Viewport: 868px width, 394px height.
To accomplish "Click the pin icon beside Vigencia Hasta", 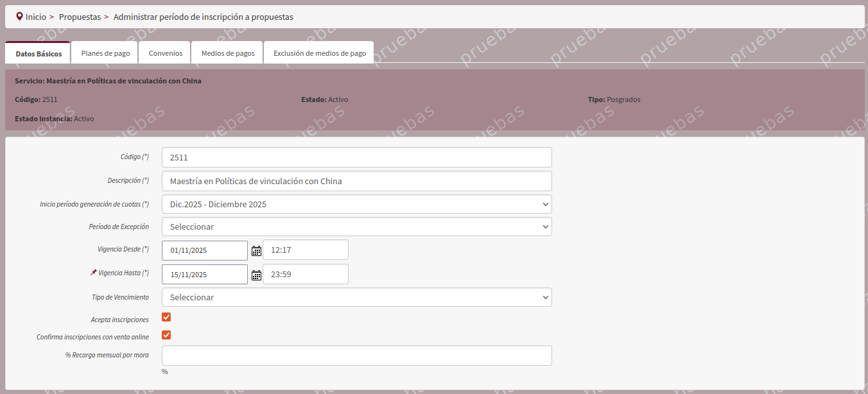I will click(x=94, y=273).
